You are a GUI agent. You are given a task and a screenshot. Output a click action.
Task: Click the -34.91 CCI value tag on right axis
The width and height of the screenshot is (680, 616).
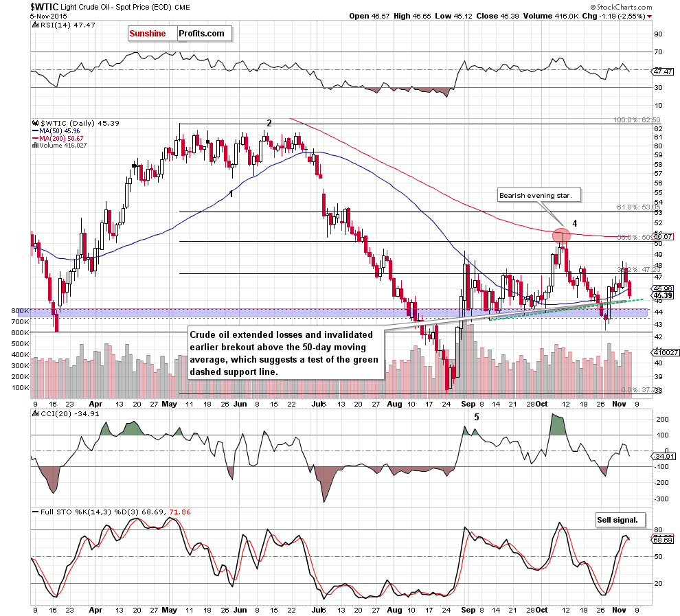click(664, 456)
